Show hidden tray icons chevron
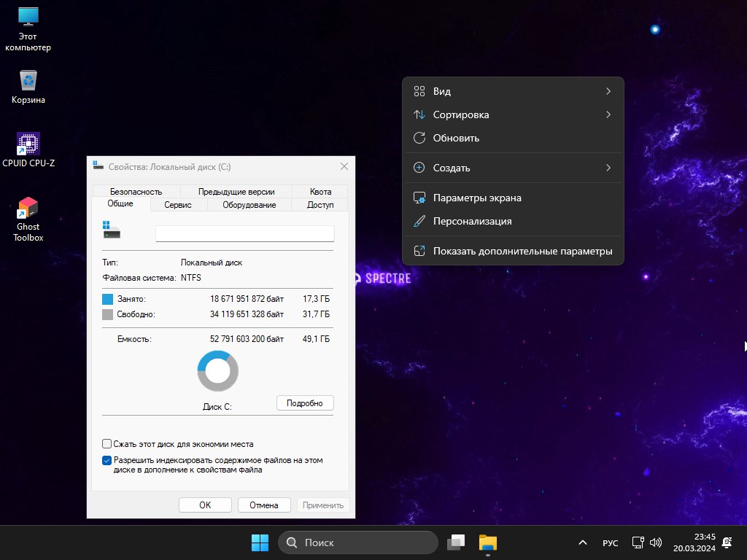The width and height of the screenshot is (747, 560). tap(582, 542)
